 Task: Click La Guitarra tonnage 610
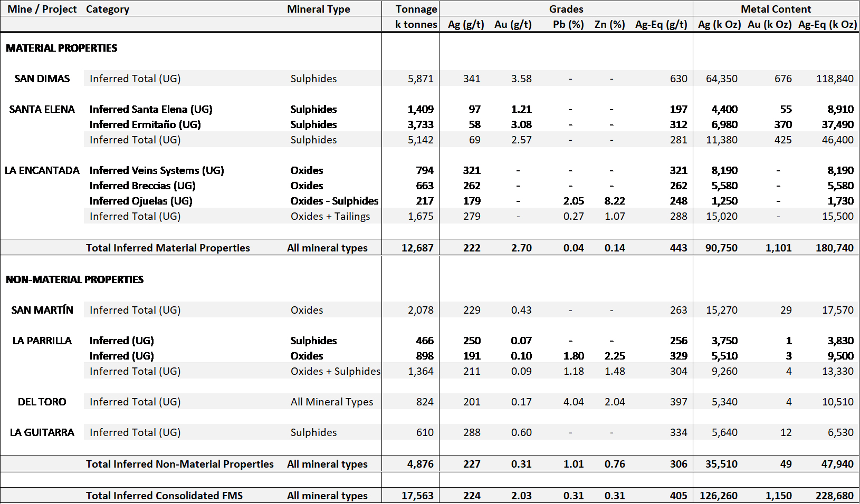pos(425,432)
